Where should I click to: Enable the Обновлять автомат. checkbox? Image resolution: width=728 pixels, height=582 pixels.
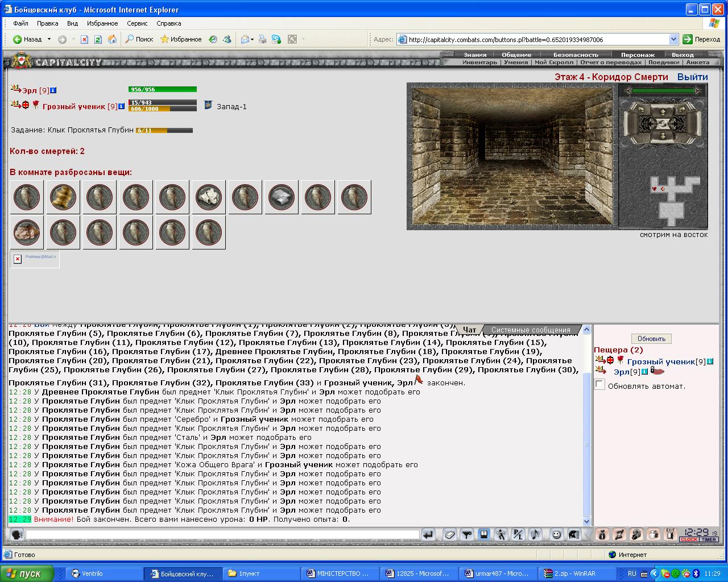coord(599,385)
